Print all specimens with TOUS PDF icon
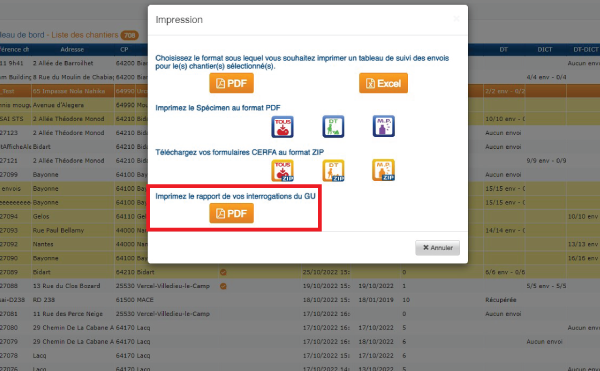 (282, 127)
